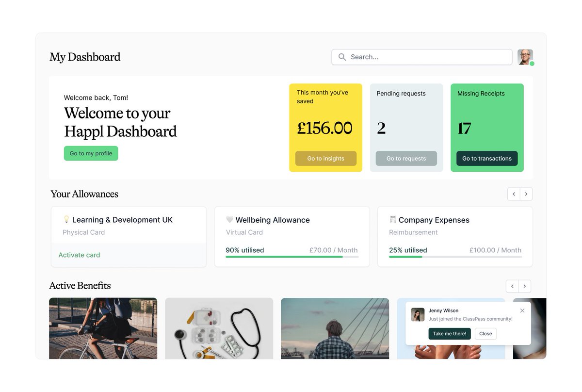The width and height of the screenshot is (582, 392).
Task: Click the Activate card link
Action: pos(79,254)
